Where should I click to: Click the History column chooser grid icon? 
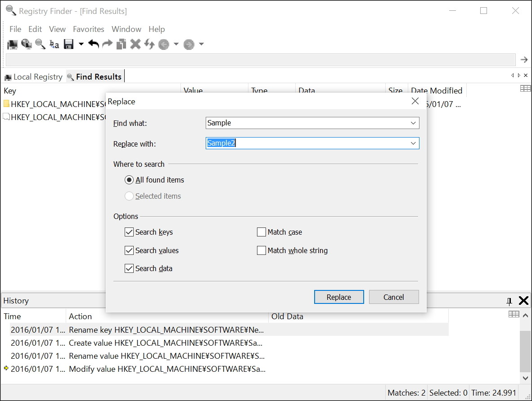click(514, 314)
